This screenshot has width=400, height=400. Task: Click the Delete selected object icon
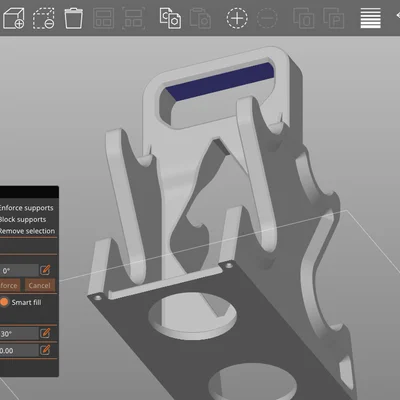(44, 18)
